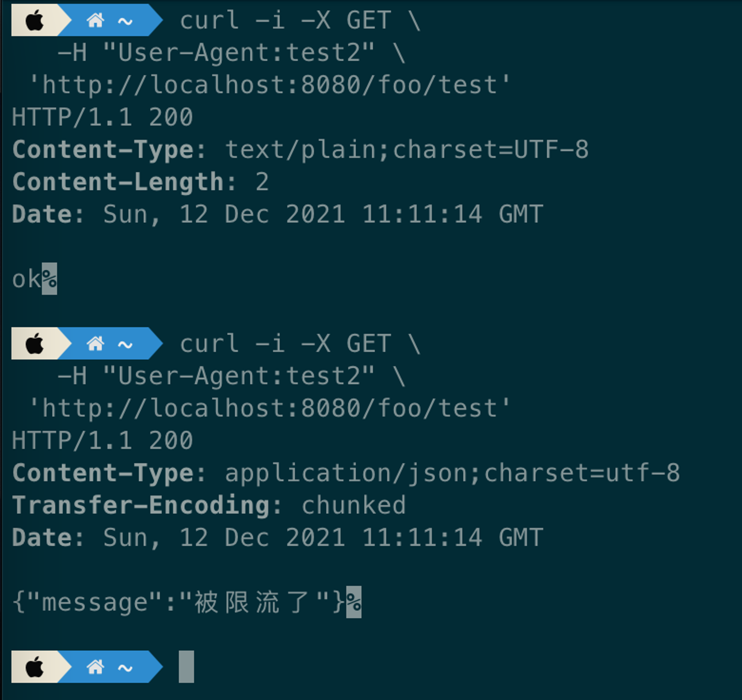Click the home icon in the bottom prompt

tap(95, 667)
